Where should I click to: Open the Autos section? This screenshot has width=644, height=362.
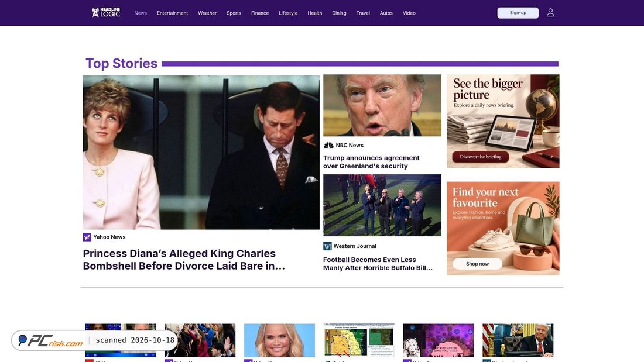[386, 13]
